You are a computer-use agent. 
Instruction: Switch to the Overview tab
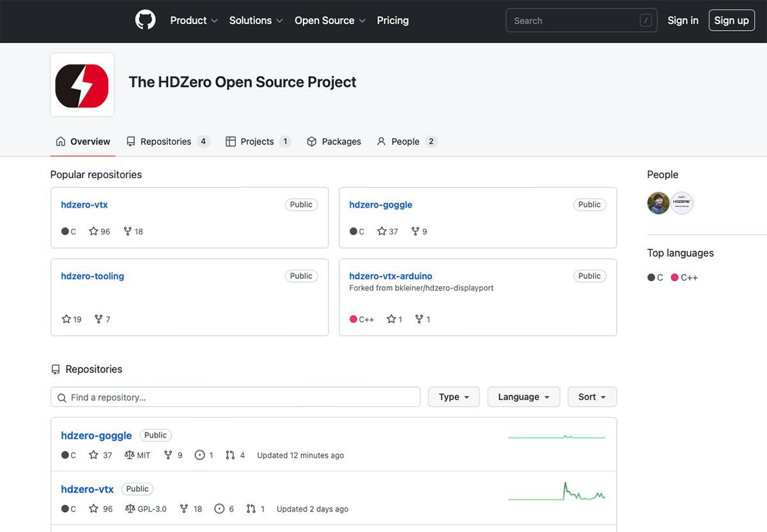(x=83, y=142)
